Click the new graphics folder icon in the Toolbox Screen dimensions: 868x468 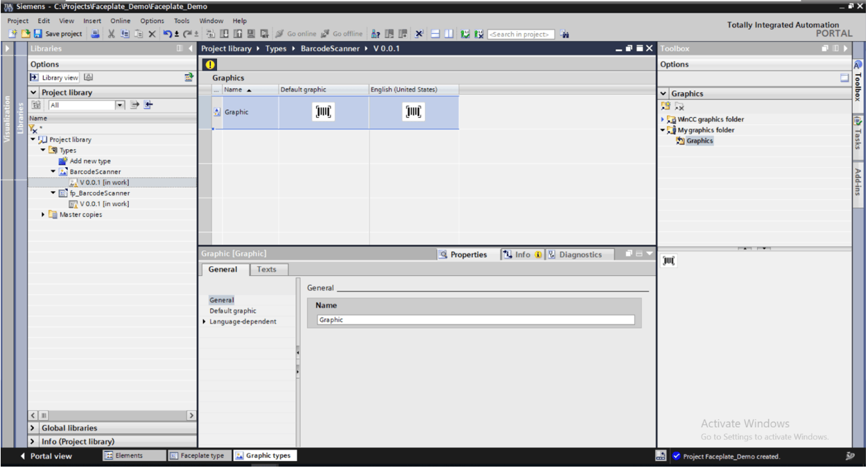point(666,106)
